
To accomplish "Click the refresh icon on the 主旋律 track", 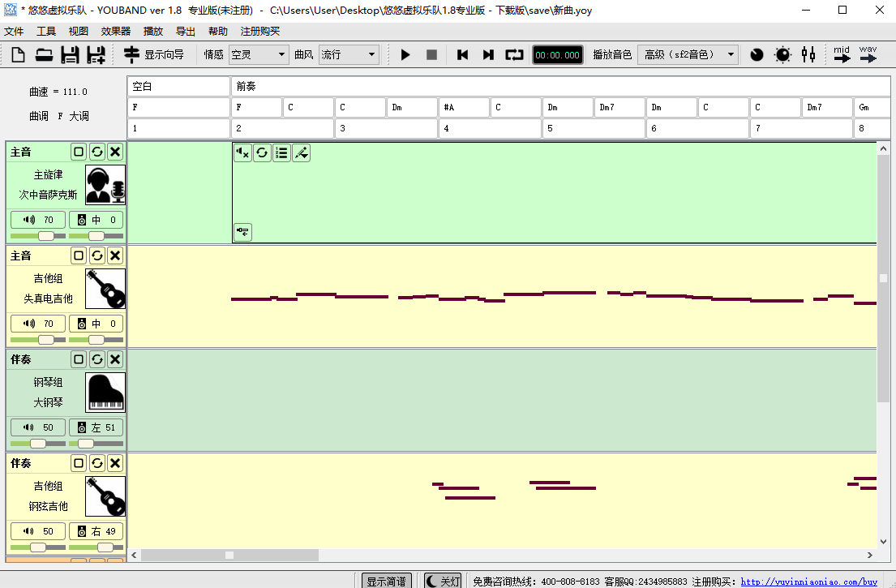I will coord(97,152).
